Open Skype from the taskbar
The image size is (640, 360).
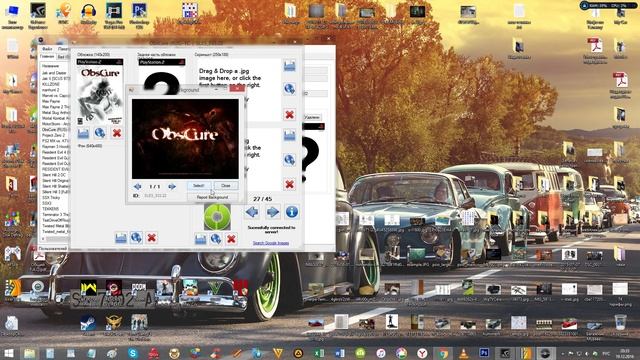(133, 353)
